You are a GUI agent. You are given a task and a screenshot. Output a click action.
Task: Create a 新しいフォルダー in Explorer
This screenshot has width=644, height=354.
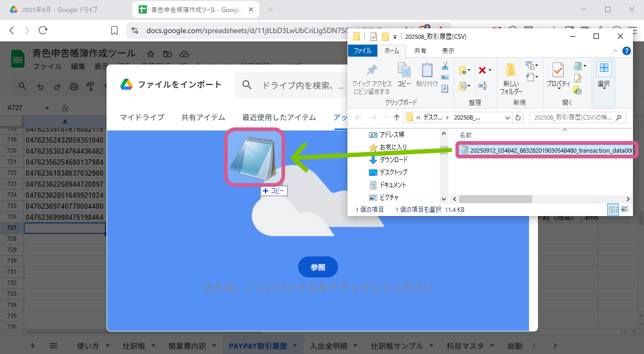pos(510,79)
